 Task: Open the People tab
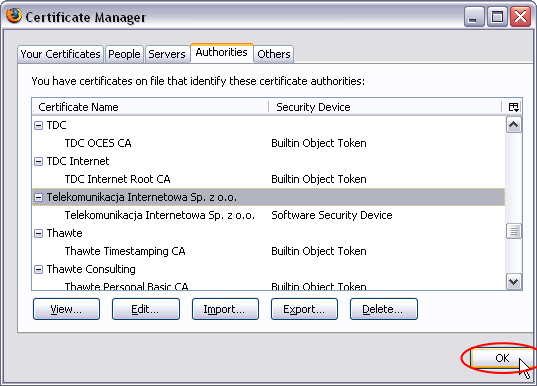click(124, 54)
